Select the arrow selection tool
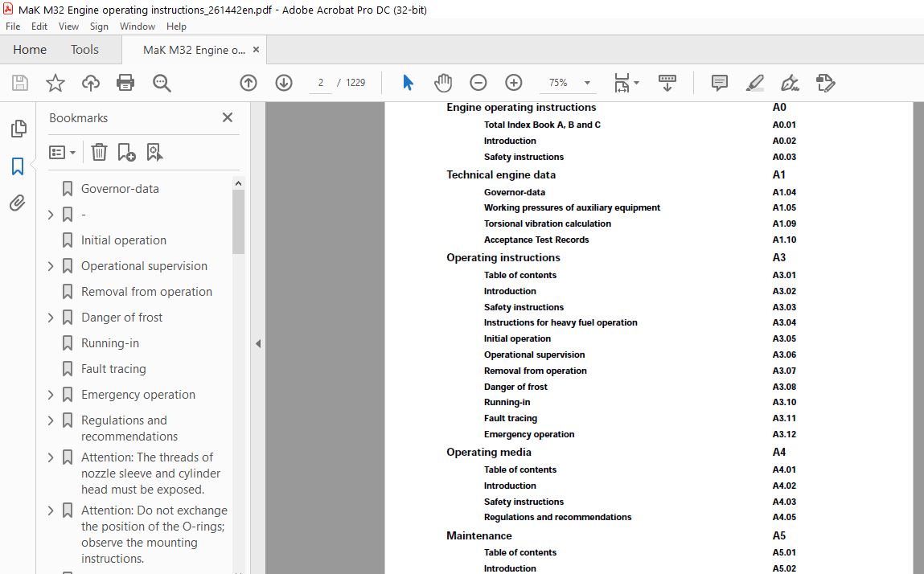Screen dimensions: 924x574 tap(408, 83)
